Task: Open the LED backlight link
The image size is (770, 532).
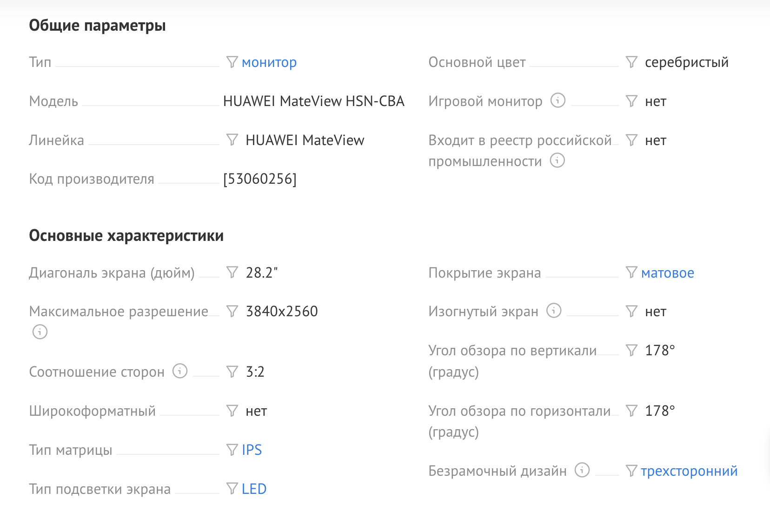Action: tap(254, 489)
